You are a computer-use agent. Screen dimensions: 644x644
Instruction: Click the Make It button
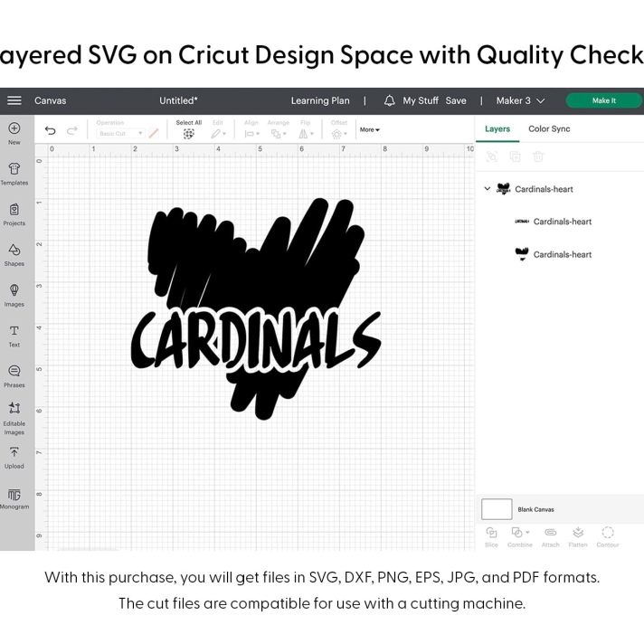pyautogui.click(x=604, y=100)
